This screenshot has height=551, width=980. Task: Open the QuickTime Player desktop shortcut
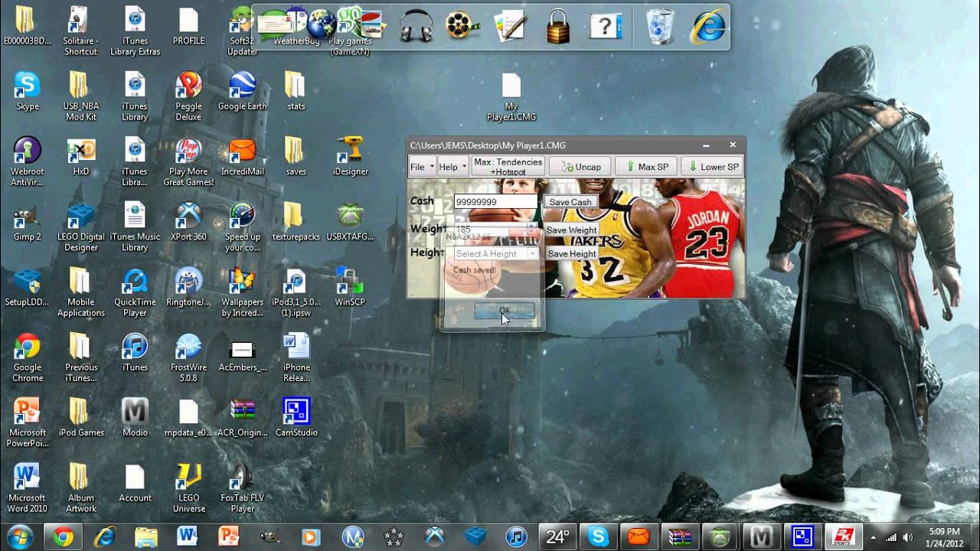click(x=135, y=292)
